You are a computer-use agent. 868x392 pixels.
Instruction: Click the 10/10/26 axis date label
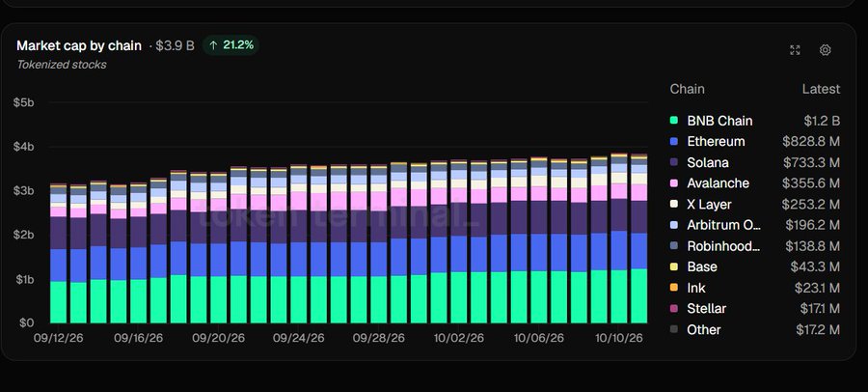click(x=619, y=338)
